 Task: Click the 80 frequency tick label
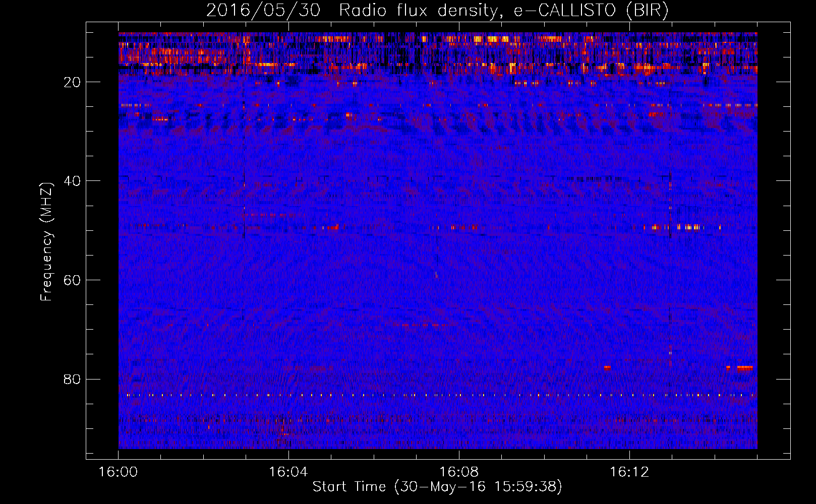[73, 379]
